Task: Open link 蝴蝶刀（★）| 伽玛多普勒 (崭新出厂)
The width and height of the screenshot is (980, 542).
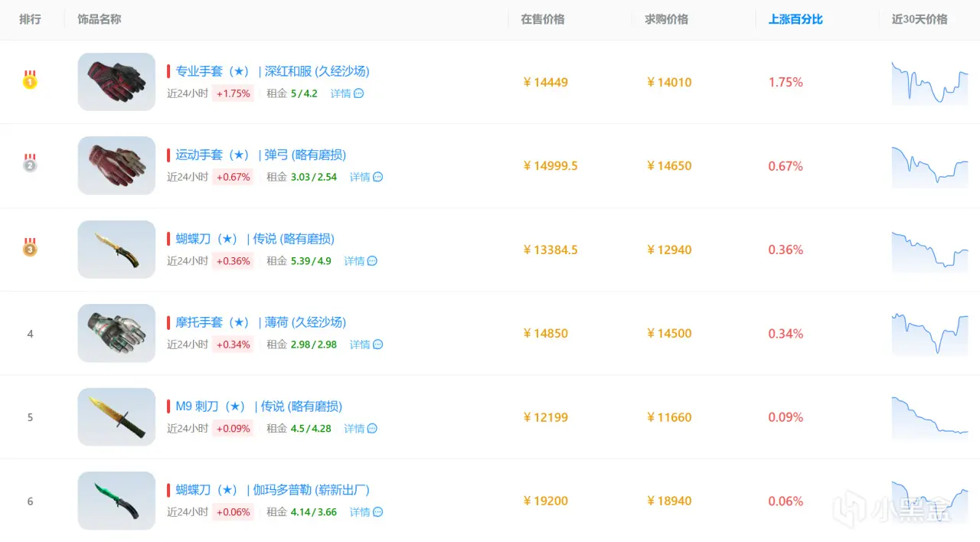Action: (x=273, y=490)
